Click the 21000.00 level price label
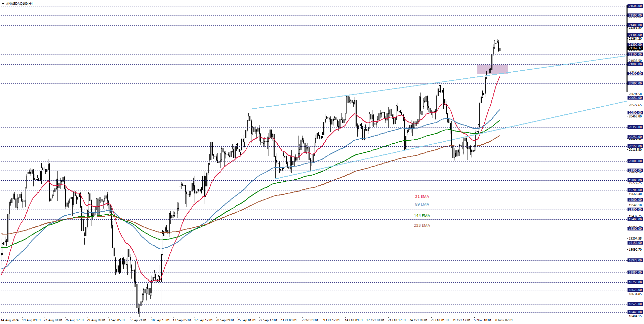Image resolution: width=644 pixels, height=324 pixels. (x=635, y=64)
